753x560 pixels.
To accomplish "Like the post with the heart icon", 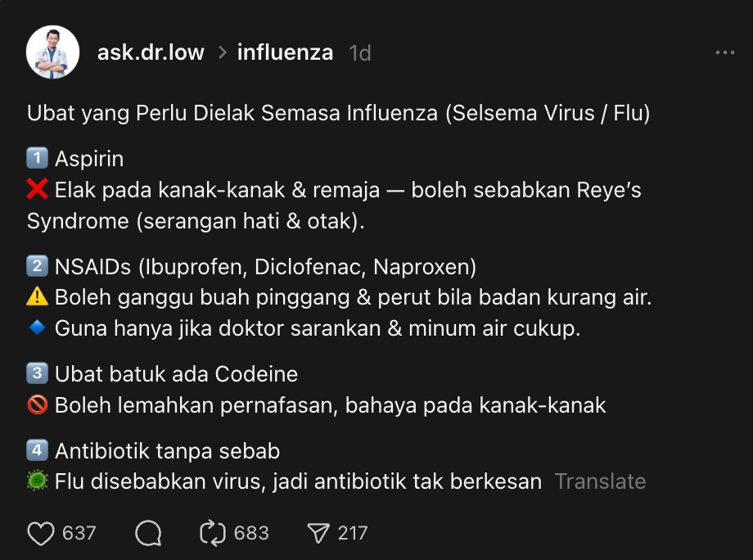I will point(40,534).
